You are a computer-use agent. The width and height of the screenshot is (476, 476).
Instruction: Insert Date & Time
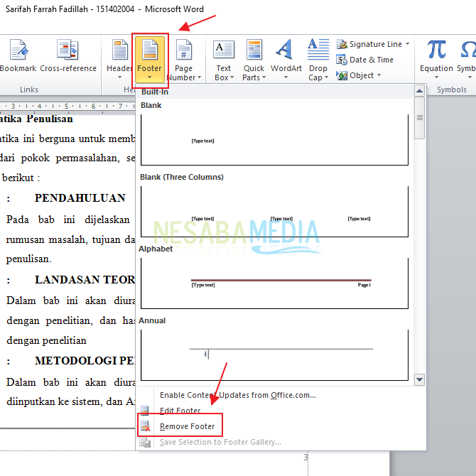[365, 60]
